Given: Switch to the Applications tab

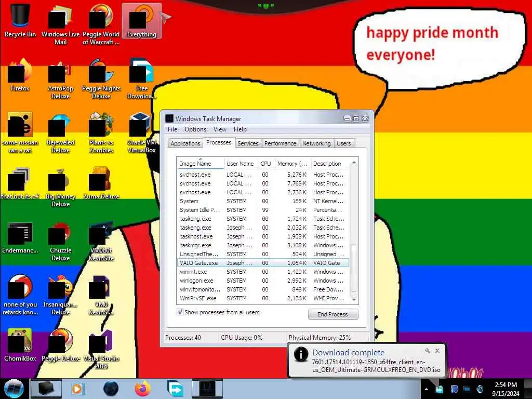Looking at the screenshot, I should tap(185, 143).
